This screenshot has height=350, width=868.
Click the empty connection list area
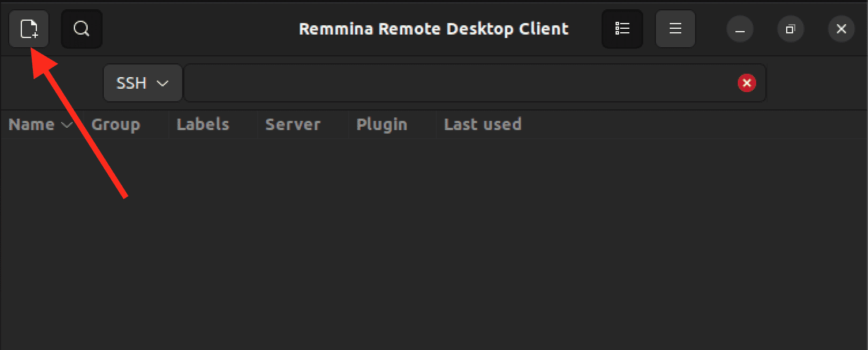pyautogui.click(x=432, y=242)
